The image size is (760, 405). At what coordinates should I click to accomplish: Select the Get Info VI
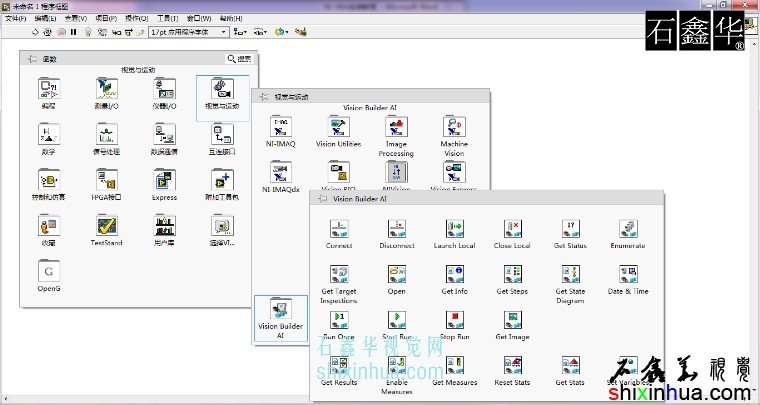pyautogui.click(x=455, y=279)
